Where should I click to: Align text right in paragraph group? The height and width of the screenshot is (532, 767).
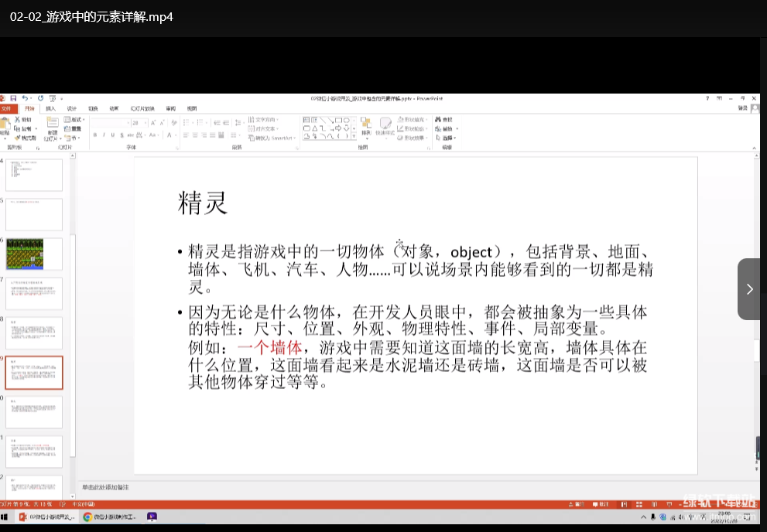tap(204, 135)
